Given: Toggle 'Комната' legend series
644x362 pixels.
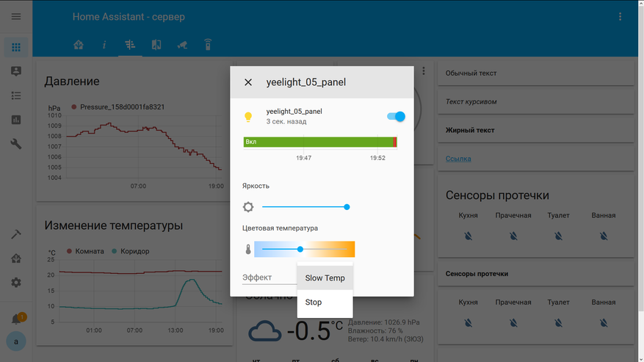Looking at the screenshot, I should click(x=85, y=251).
